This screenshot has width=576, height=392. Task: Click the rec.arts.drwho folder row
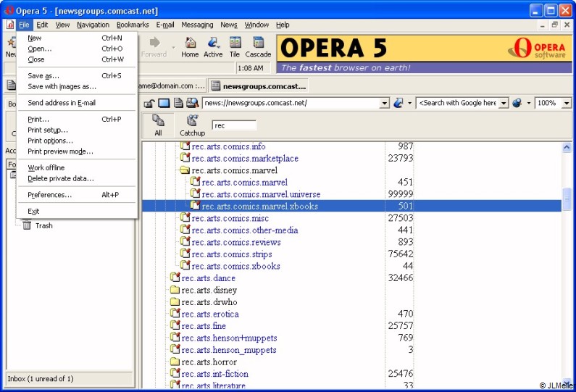pos(209,302)
